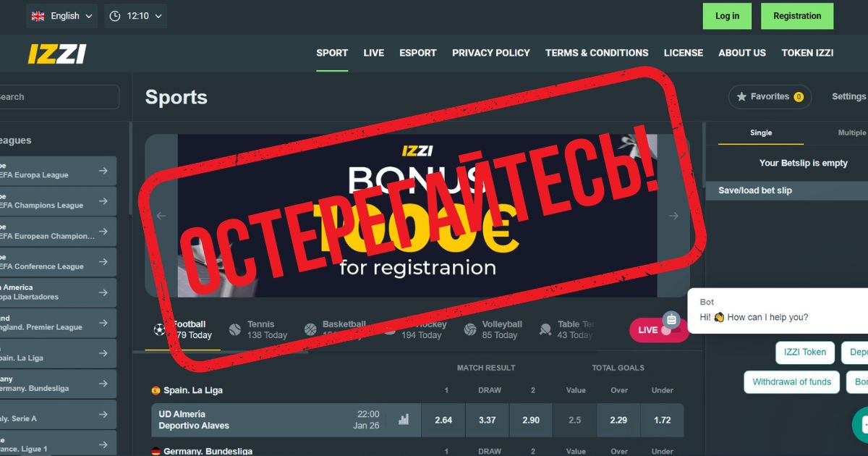Open the 12:10 time dropdown
Viewport: 868px width, 456px height.
[x=135, y=16]
